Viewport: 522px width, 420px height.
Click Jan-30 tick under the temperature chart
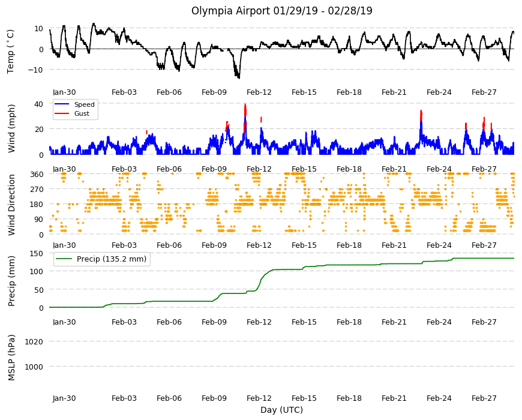[x=64, y=92]
